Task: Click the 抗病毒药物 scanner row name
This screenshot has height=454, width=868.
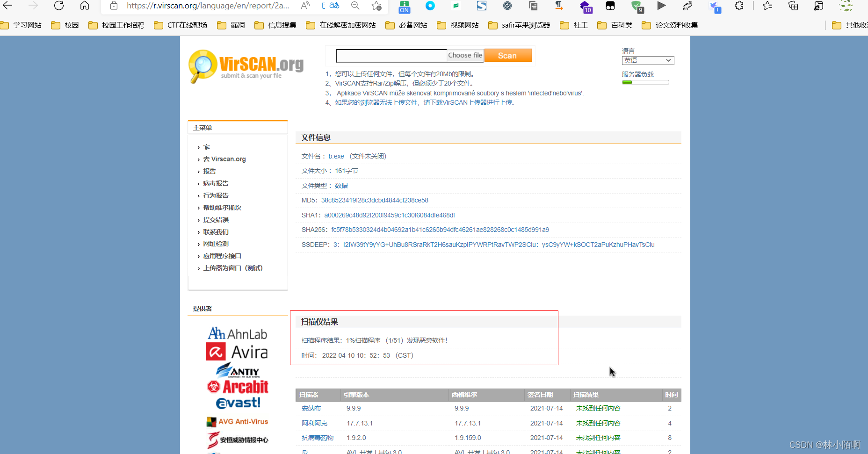Action: (x=318, y=438)
